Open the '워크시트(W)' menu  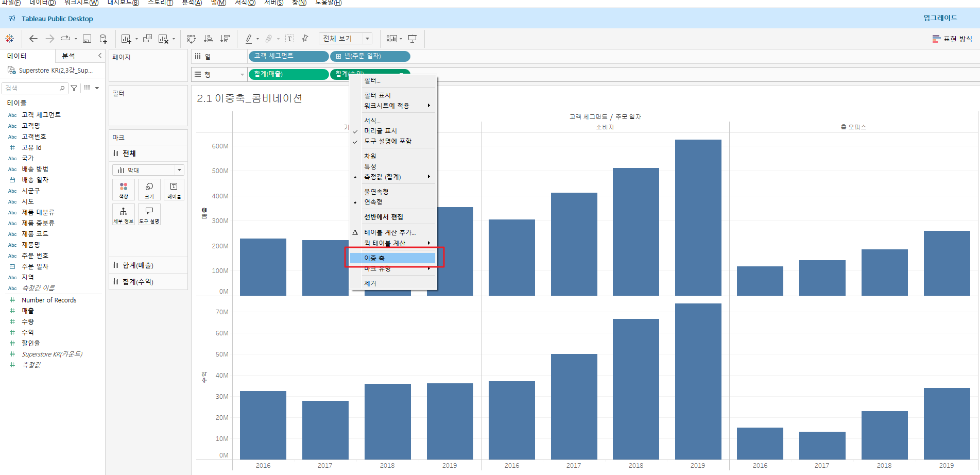click(x=81, y=3)
